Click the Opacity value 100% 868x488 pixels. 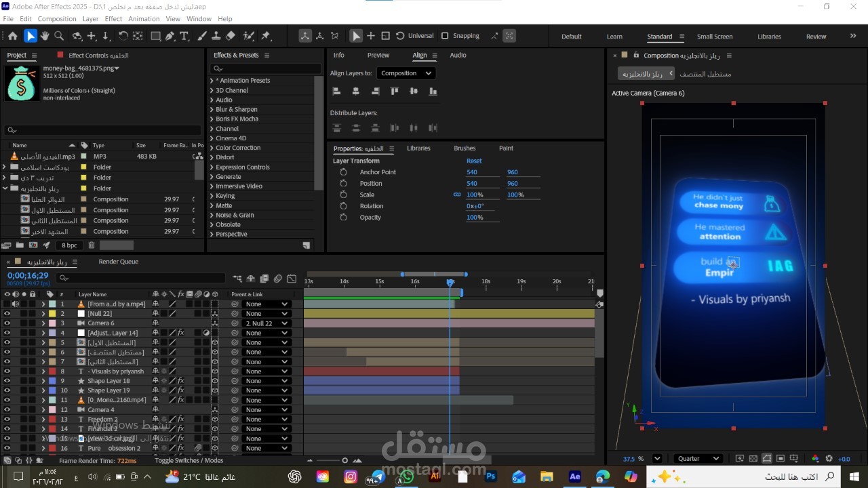coord(475,218)
